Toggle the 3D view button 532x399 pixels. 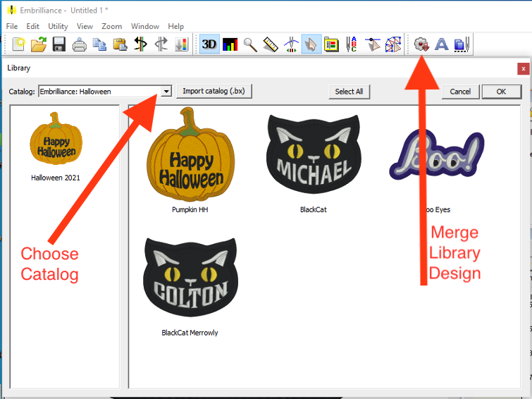(209, 44)
